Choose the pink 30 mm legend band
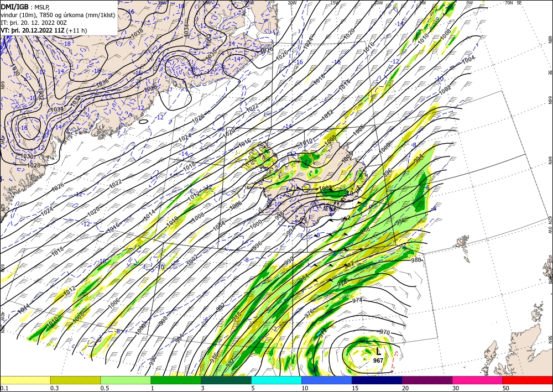The image size is (553, 392). [x=477, y=380]
